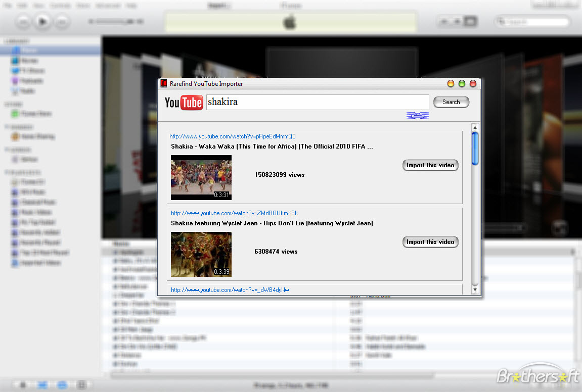
Task: Click the iTunes play button
Action: [x=42, y=22]
